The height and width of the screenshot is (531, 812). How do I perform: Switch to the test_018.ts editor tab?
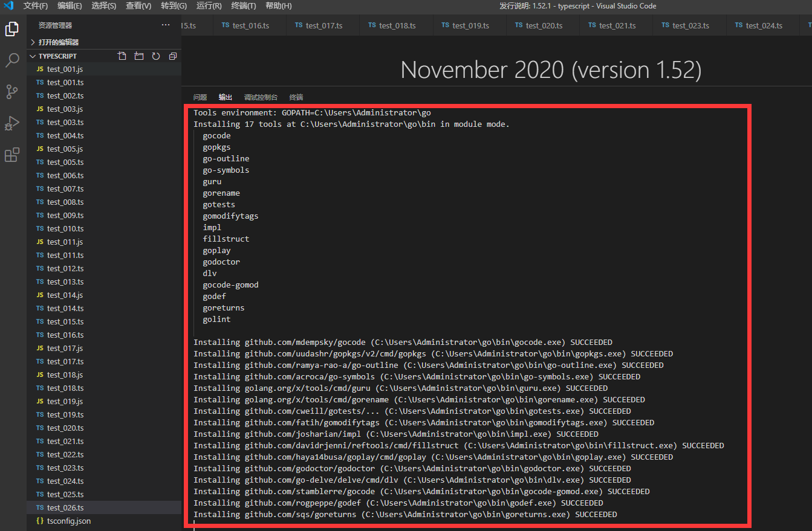pyautogui.click(x=397, y=25)
